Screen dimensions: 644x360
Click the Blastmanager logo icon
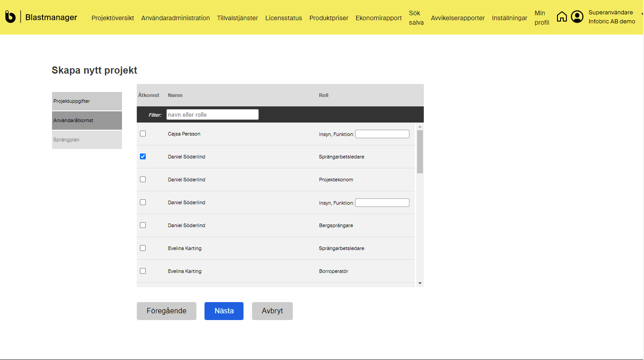pyautogui.click(x=10, y=17)
